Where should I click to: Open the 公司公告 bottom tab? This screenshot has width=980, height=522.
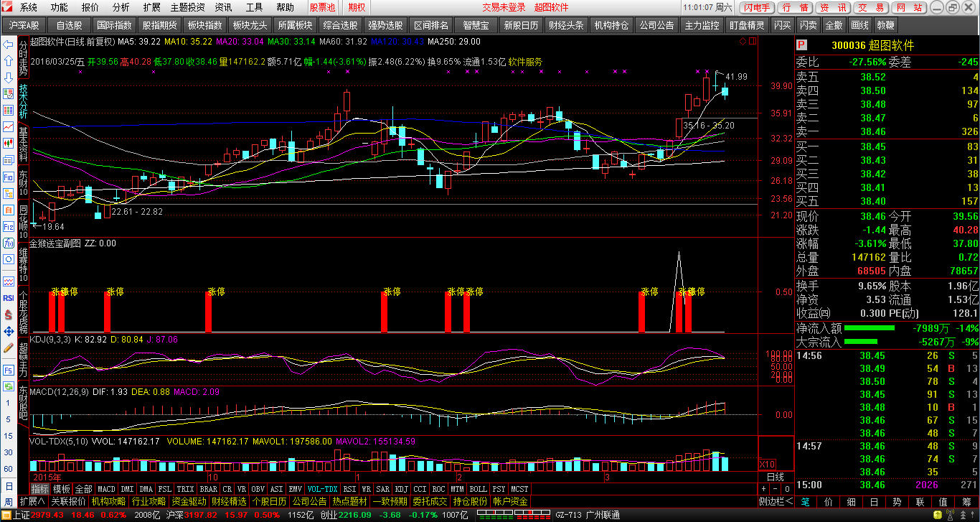(x=309, y=501)
